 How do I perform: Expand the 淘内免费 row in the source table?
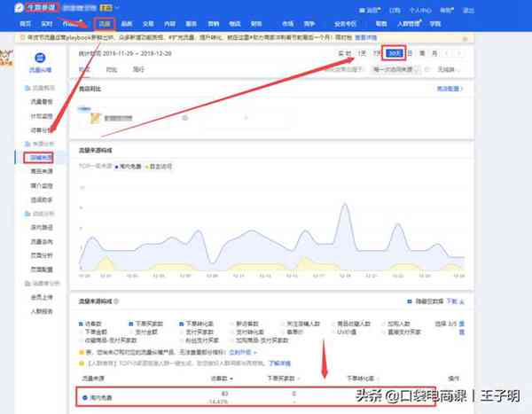point(85,397)
